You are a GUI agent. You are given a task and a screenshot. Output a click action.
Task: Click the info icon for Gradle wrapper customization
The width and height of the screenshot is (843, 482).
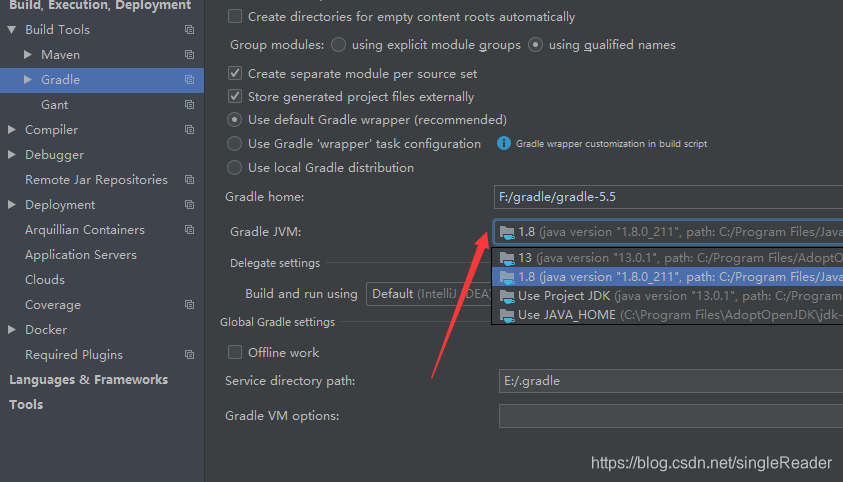[504, 143]
